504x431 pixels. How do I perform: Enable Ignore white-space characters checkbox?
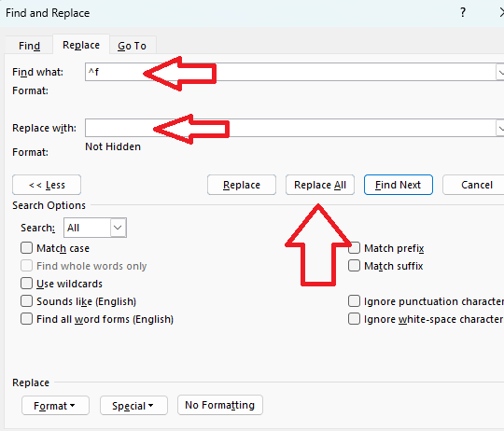(355, 319)
